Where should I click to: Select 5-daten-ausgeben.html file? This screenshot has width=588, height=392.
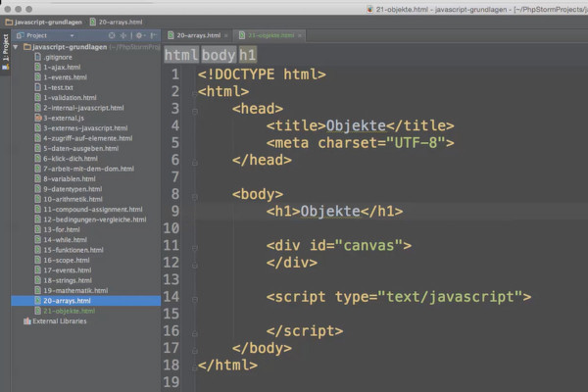(x=81, y=148)
